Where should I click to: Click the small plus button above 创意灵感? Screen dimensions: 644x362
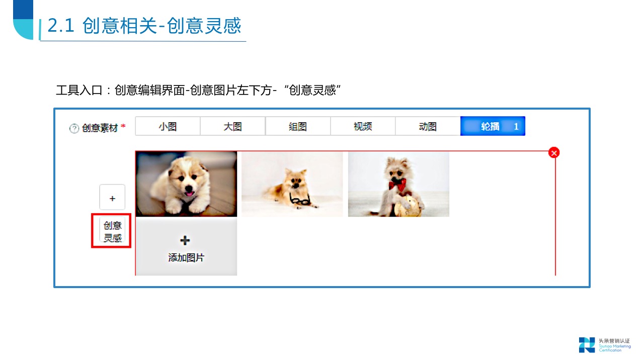click(x=112, y=197)
